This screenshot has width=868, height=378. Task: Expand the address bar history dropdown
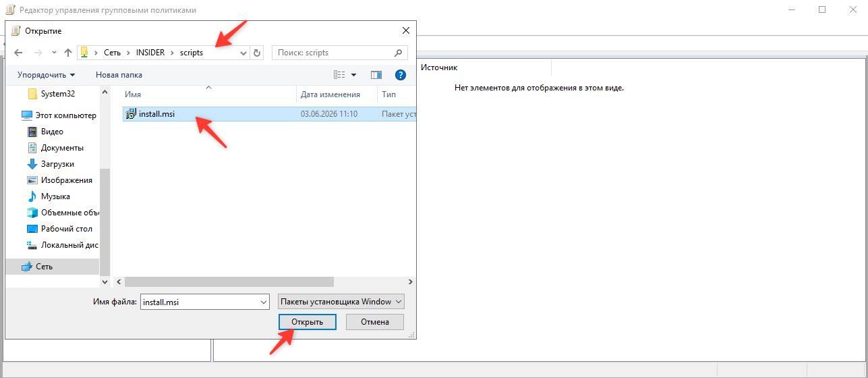243,53
